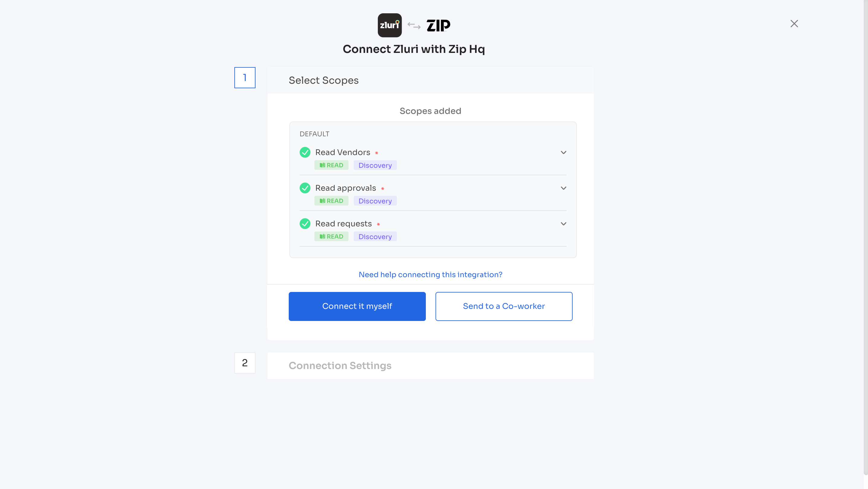Click the bidirectional sync arrow icon

(x=414, y=25)
